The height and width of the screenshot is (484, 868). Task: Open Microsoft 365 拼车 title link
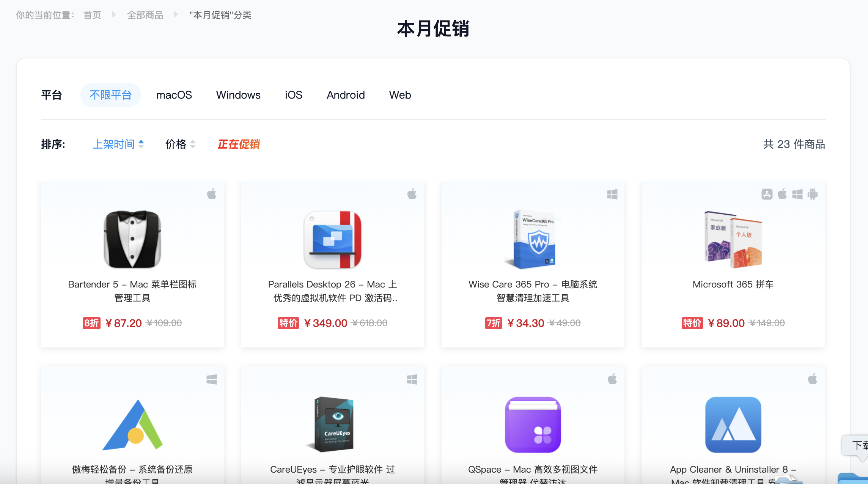(733, 284)
